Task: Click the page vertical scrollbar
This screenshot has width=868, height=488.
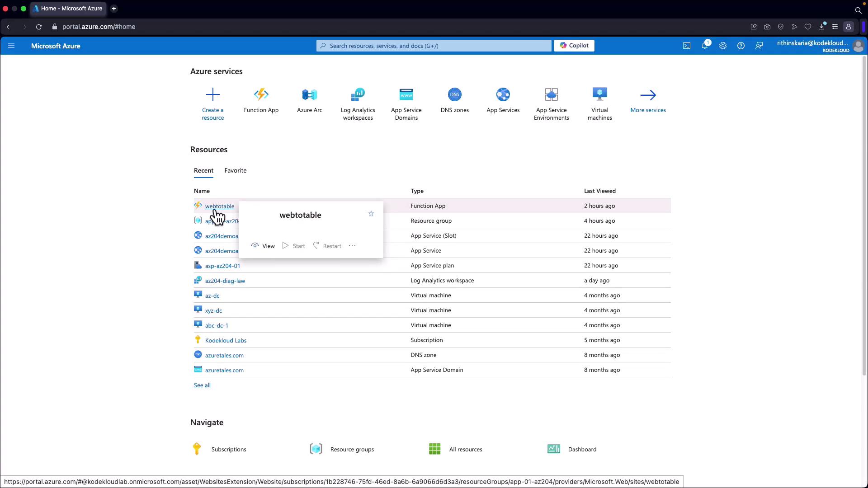Action: tap(864, 217)
